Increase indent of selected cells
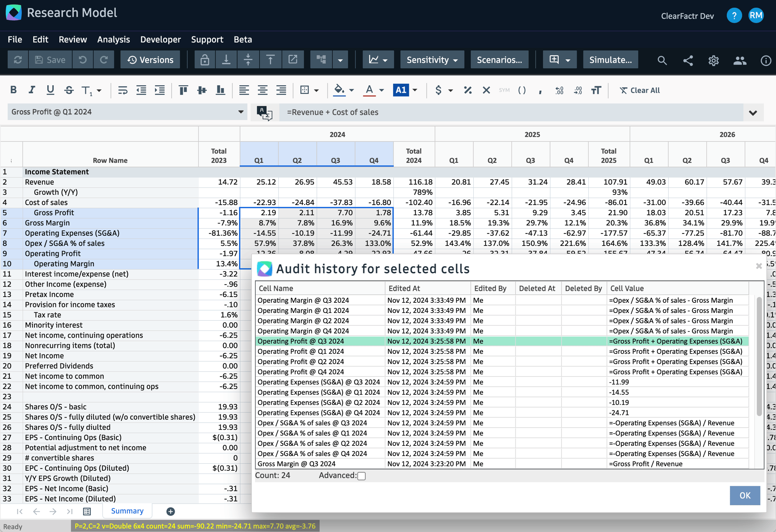The image size is (776, 532). pos(160,90)
